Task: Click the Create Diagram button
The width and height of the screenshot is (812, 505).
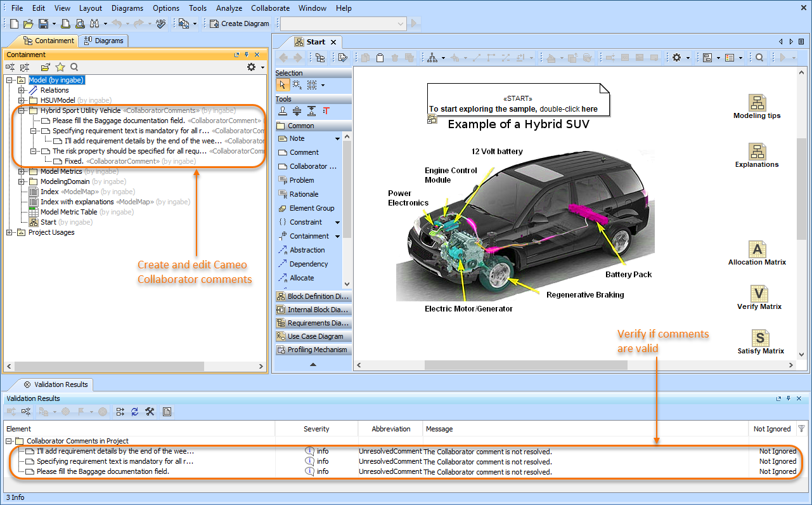Action: 240,23
